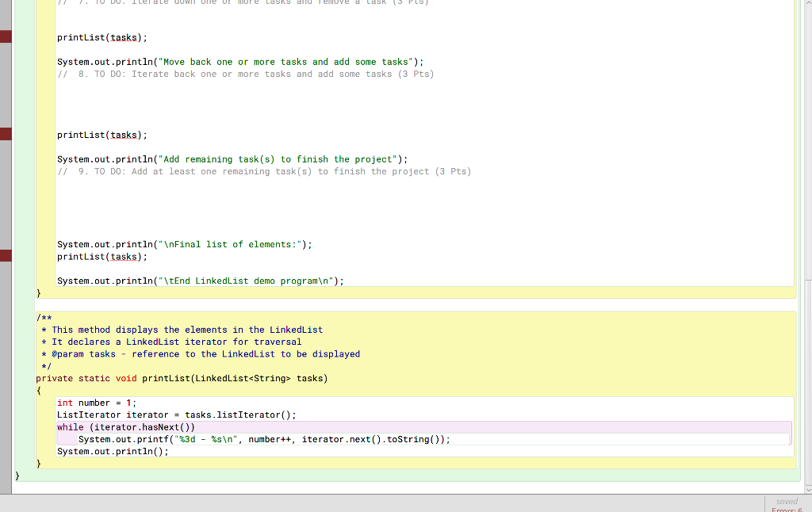Click the method header 'private static void printList(LinkedList<String> tasks)'
This screenshot has width=812, height=512.
click(182, 378)
